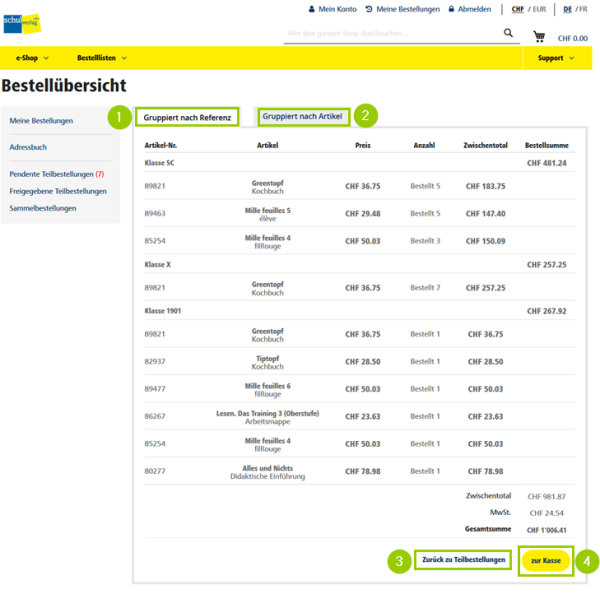Image resolution: width=600 pixels, height=594 pixels.
Task: Click the zur Kasse button
Action: click(x=545, y=561)
